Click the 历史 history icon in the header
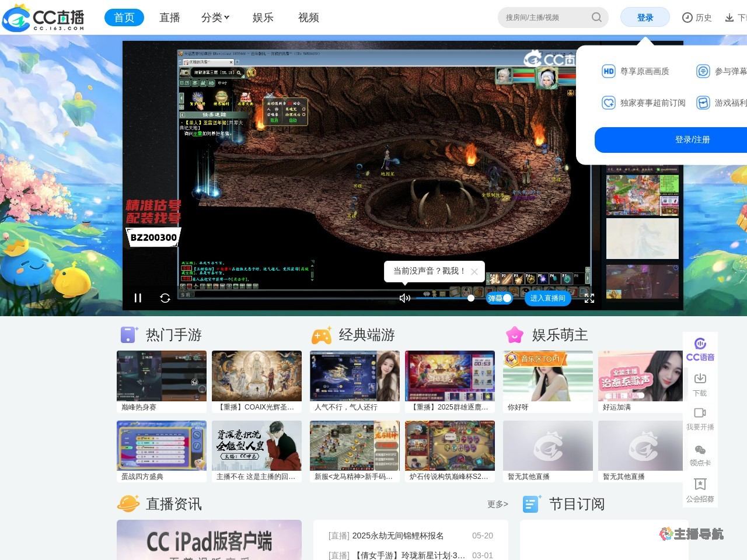747x560 pixels. (697, 17)
